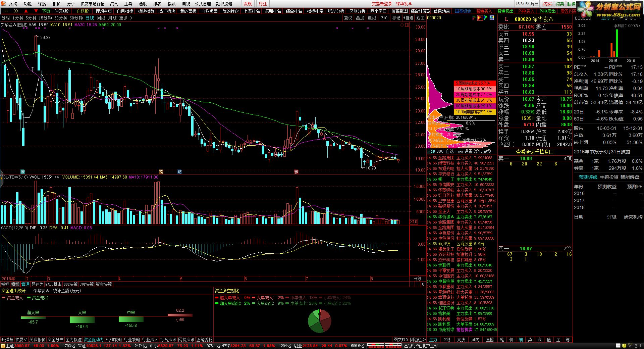This screenshot has width=644, height=349.
Task: Select the 5分钟 period
Action: [x=31, y=18]
